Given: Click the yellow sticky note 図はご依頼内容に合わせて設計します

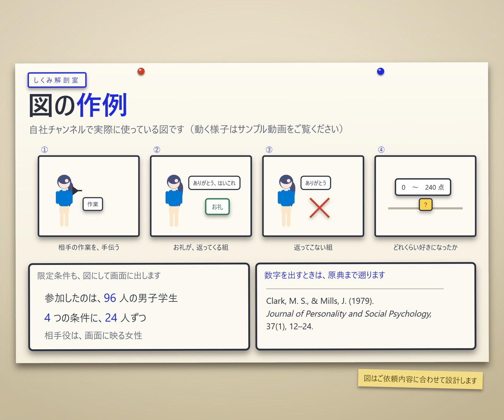Looking at the screenshot, I should coord(420,379).
